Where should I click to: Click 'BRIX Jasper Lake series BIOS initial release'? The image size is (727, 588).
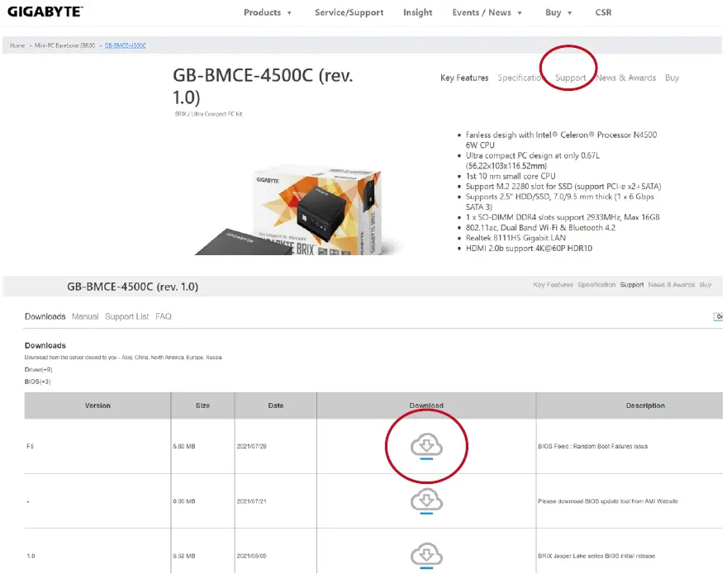click(x=596, y=556)
